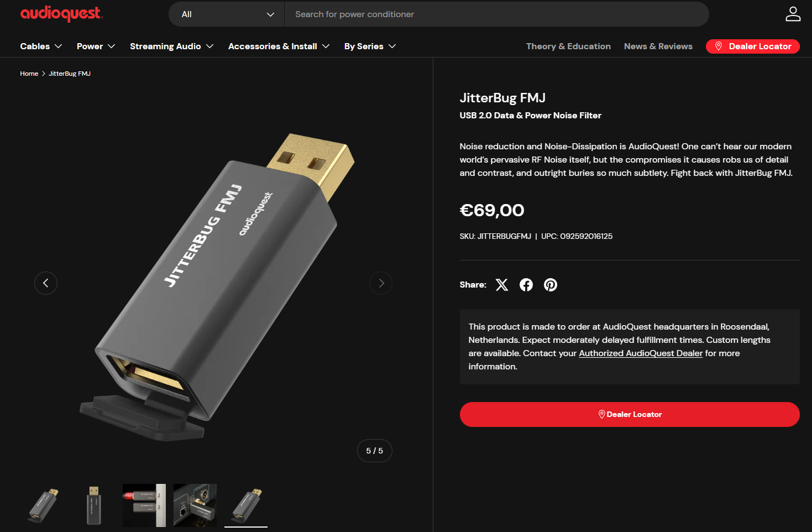The height and width of the screenshot is (532, 812).
Task: Go to previous product image arrow
Action: click(46, 283)
